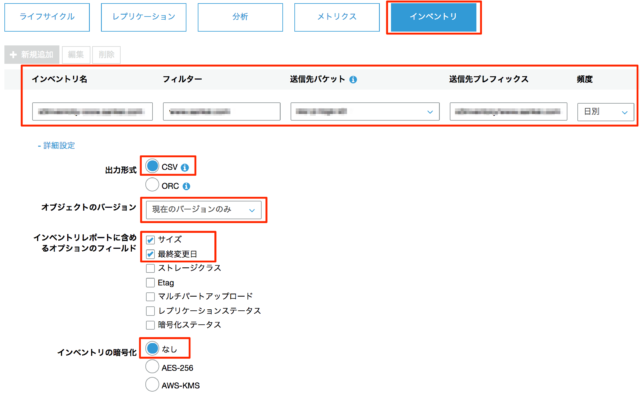Screen dimensions: 640x396
Task: Select AWS-KMS encryption option
Action: 152,385
